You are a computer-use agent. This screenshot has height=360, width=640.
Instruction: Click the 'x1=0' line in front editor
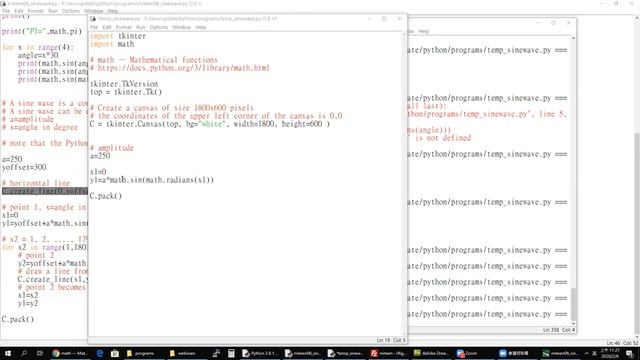98,172
